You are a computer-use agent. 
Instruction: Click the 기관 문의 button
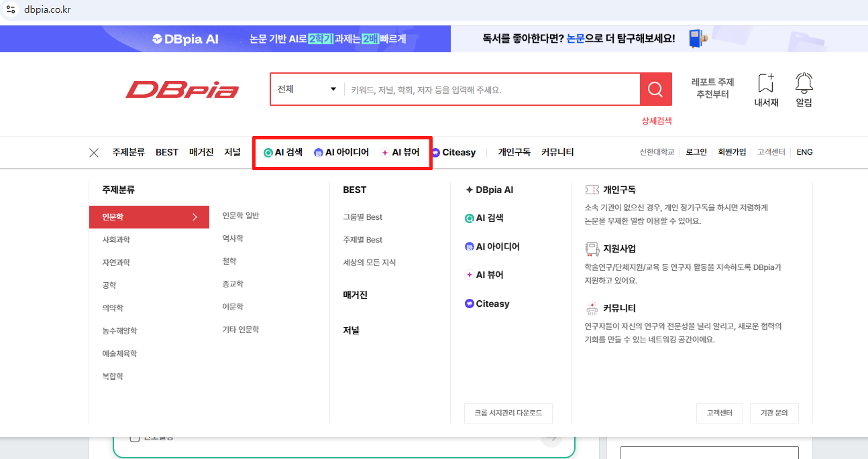click(774, 413)
